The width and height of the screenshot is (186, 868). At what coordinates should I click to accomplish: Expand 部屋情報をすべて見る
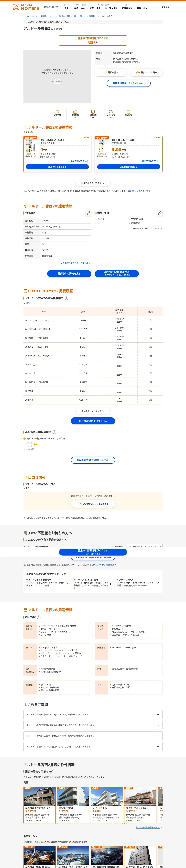coord(93,183)
